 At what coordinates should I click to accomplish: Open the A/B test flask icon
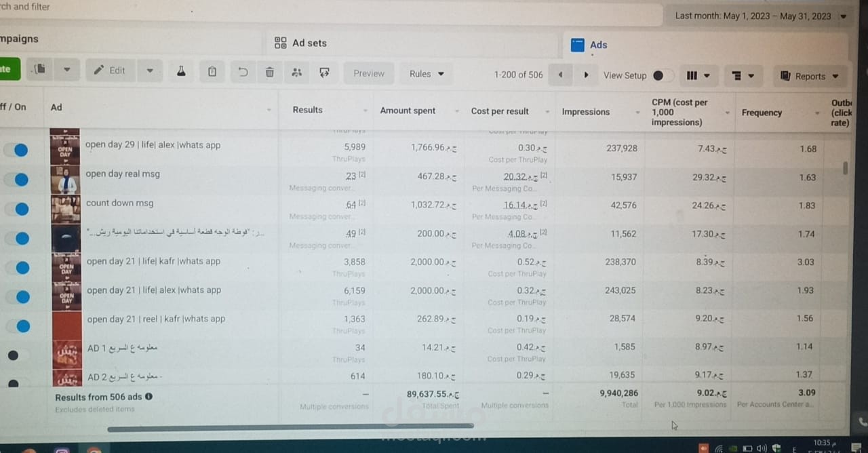tap(181, 71)
